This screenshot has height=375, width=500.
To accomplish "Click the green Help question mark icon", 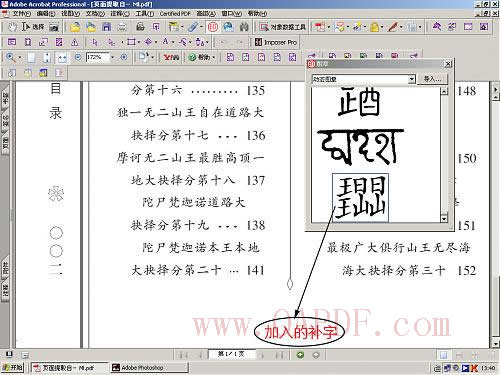I will pos(192,57).
